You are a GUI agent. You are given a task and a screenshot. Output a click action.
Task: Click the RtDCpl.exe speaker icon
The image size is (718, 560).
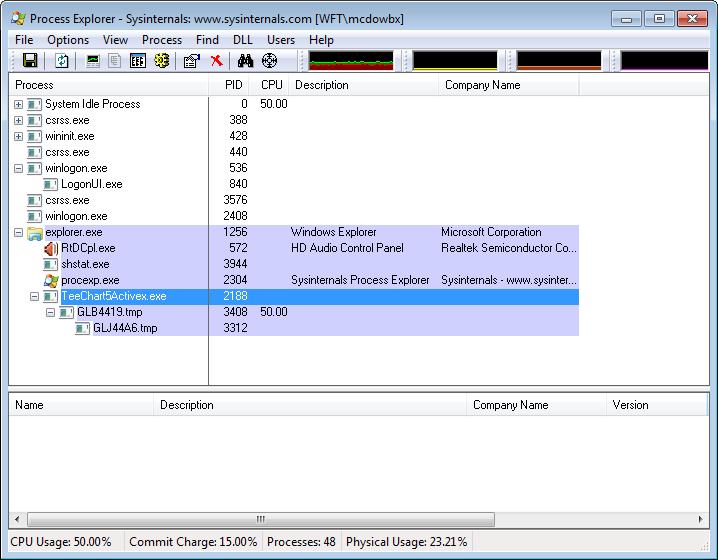click(x=51, y=249)
